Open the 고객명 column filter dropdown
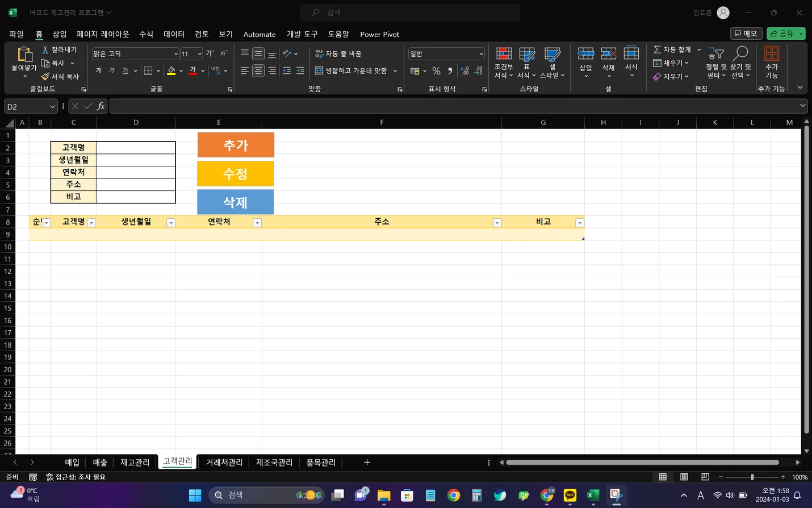The width and height of the screenshot is (812, 508). (x=91, y=223)
